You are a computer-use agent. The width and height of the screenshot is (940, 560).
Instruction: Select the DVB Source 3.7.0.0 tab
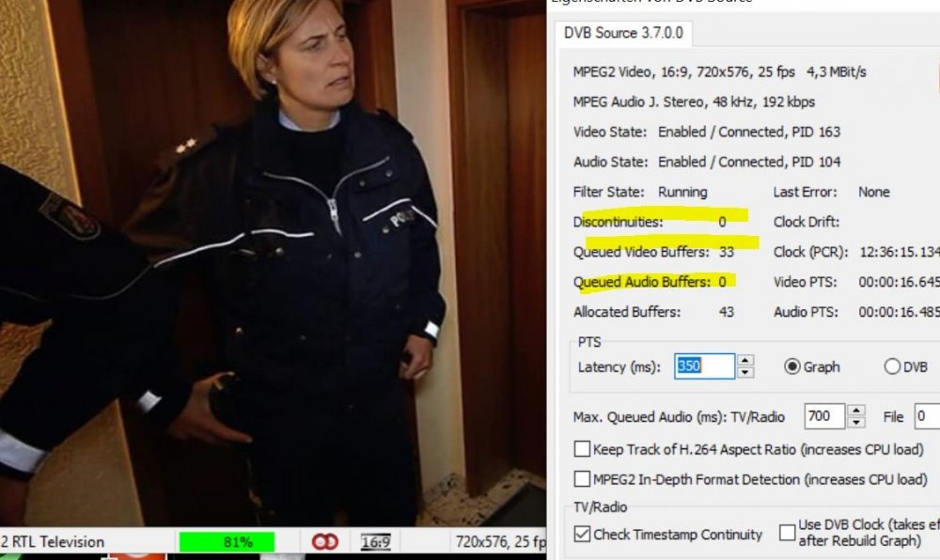pyautogui.click(x=623, y=33)
